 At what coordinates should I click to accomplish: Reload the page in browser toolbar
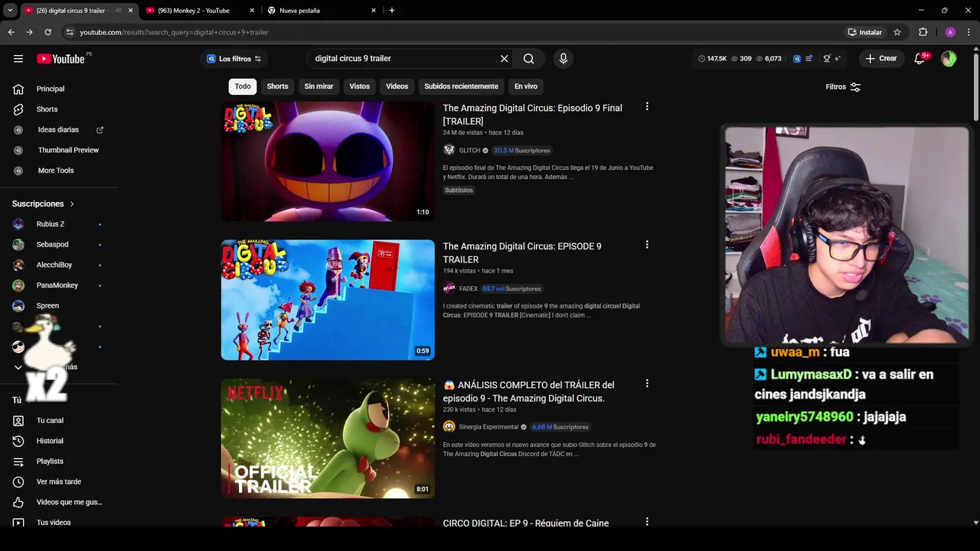click(47, 32)
